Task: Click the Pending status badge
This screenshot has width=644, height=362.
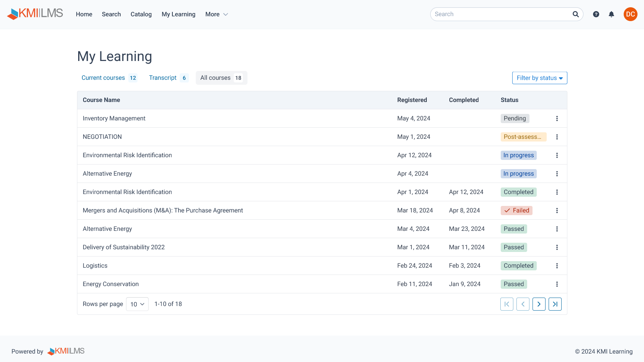Action: click(515, 118)
